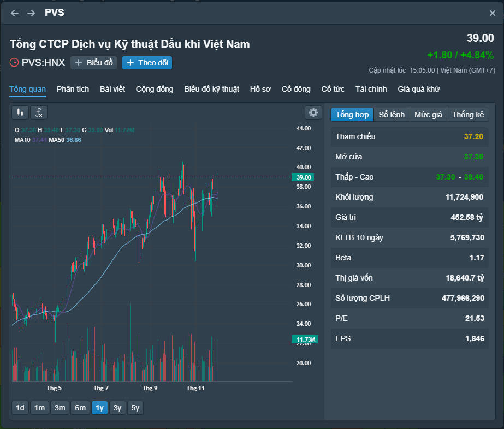
Task: Set chart range to 3y
Action: point(117,408)
